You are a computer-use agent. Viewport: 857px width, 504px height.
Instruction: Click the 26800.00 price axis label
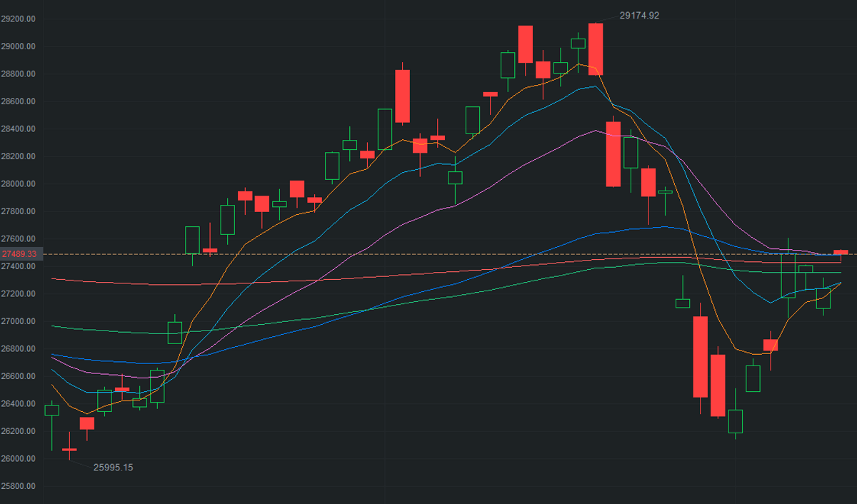click(x=19, y=349)
